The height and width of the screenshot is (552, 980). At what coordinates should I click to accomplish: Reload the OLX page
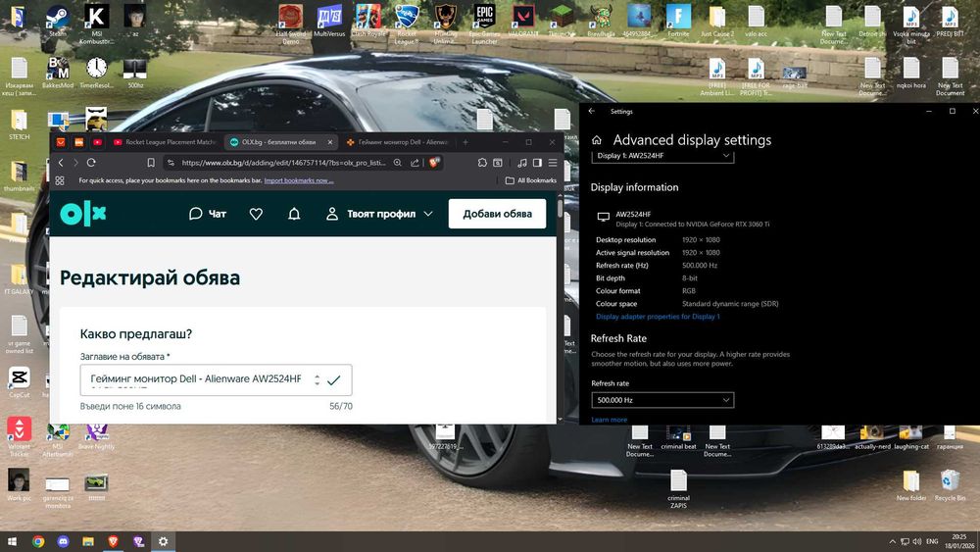coord(91,163)
